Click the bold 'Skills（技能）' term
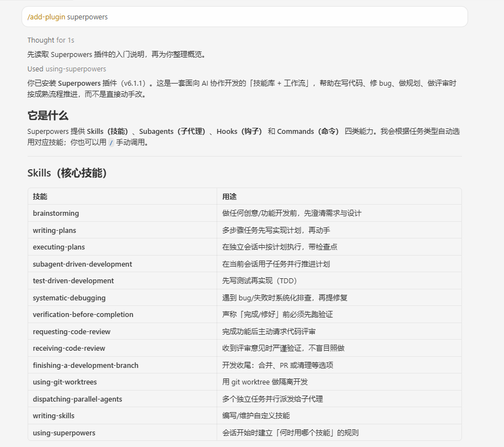The height and width of the screenshot is (447, 504). point(108,131)
